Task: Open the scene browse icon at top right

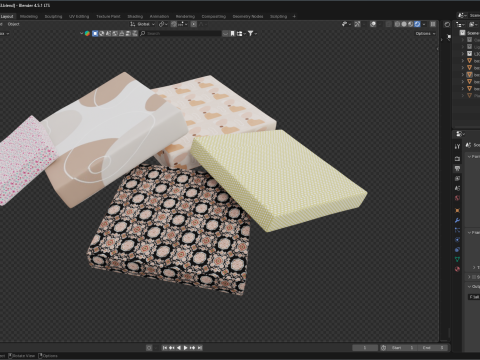Action: tap(462, 15)
